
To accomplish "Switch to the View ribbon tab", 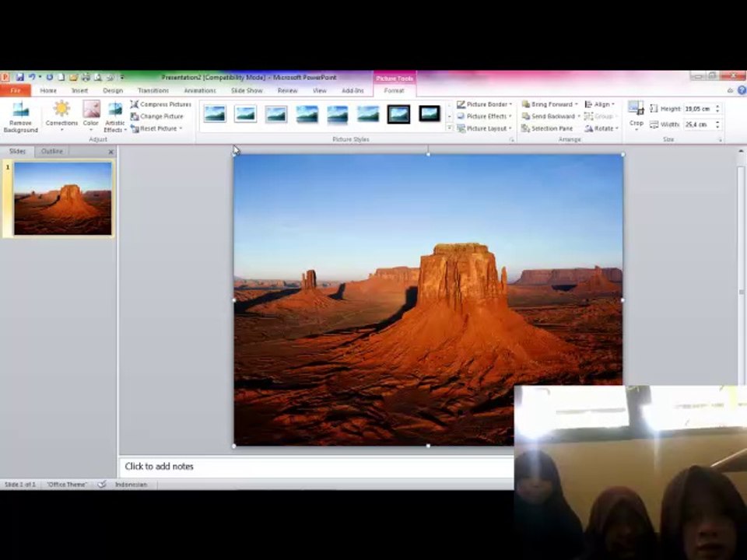I will (x=319, y=90).
